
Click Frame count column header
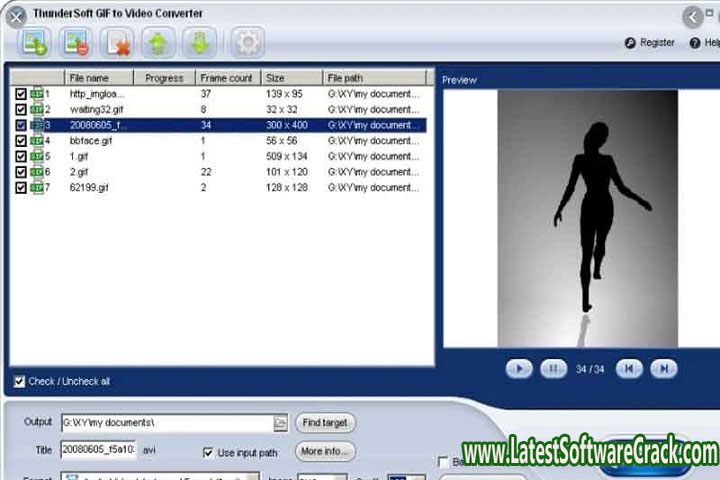228,78
